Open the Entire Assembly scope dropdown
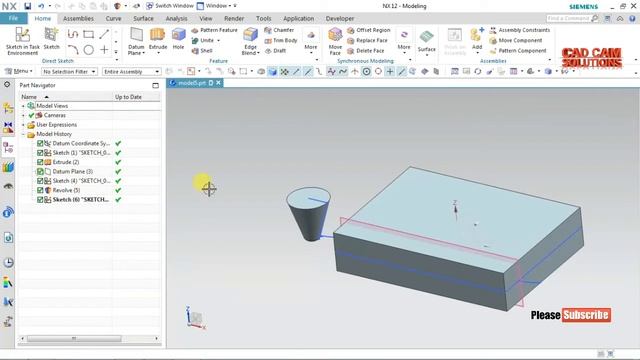640x360 pixels. 131,71
